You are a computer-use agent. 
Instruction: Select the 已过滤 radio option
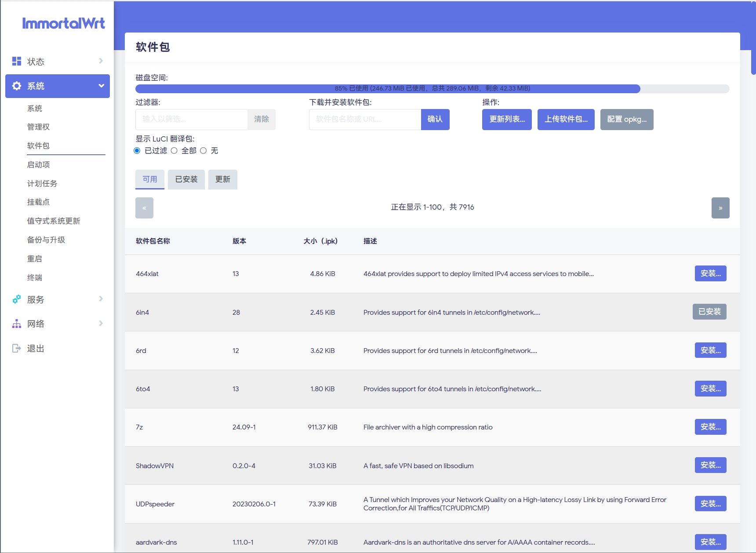pos(137,151)
